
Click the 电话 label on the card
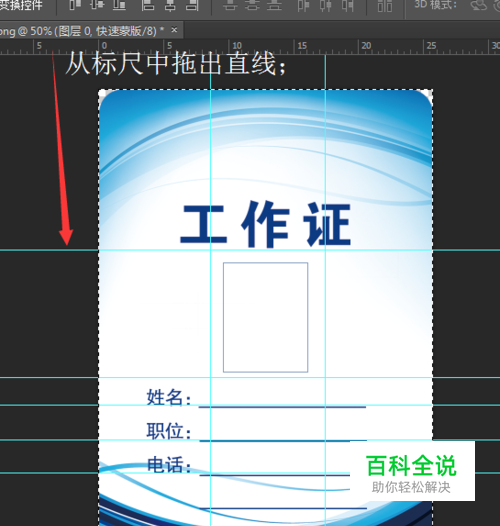(169, 465)
